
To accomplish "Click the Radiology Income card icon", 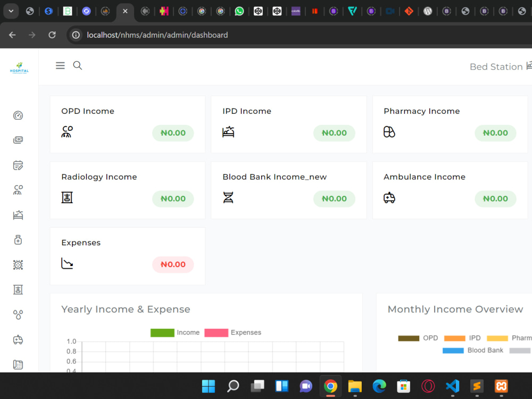I will [67, 197].
